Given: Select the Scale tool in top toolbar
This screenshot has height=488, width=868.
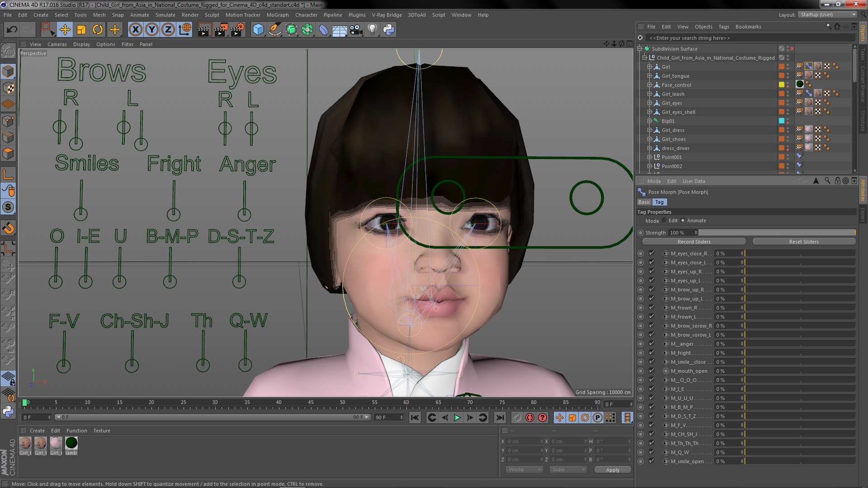Looking at the screenshot, I should click(81, 30).
